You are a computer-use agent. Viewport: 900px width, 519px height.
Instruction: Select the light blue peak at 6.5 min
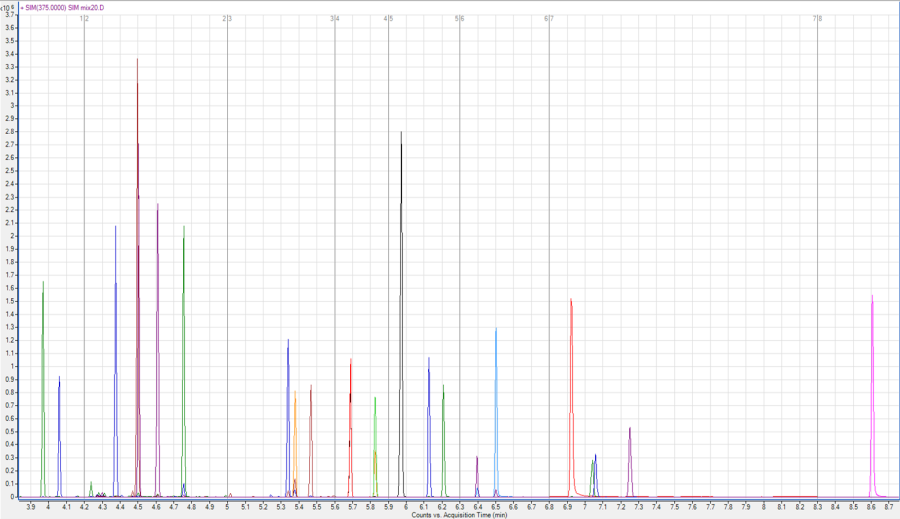tap(496, 412)
